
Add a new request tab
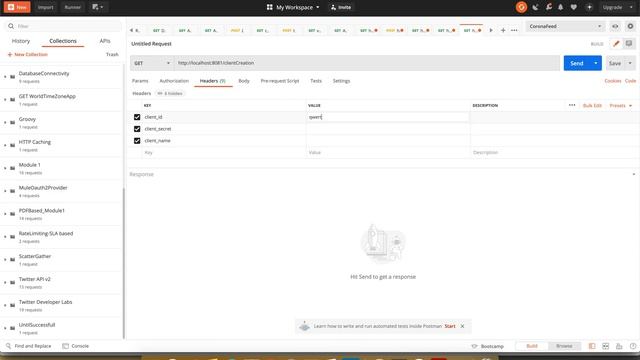(x=503, y=30)
